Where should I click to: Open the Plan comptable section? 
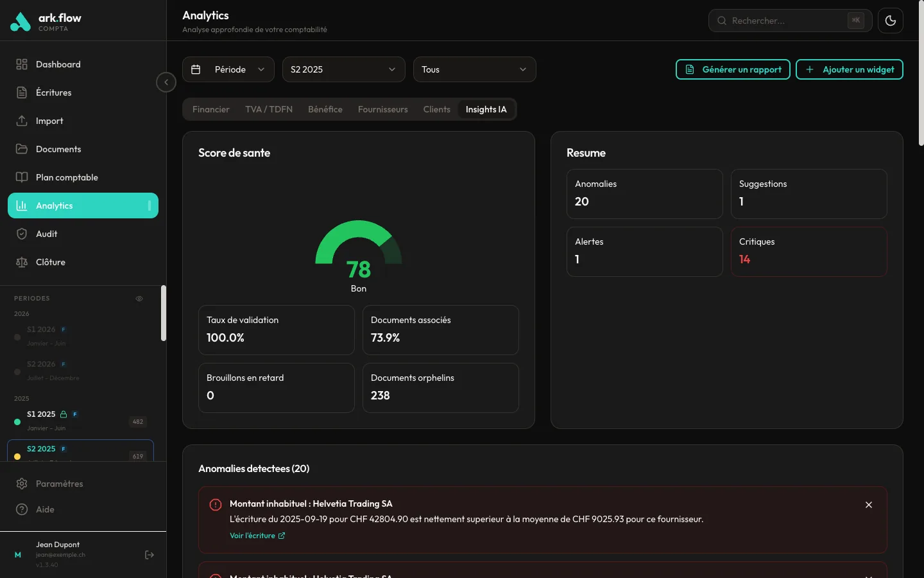pyautogui.click(x=67, y=177)
